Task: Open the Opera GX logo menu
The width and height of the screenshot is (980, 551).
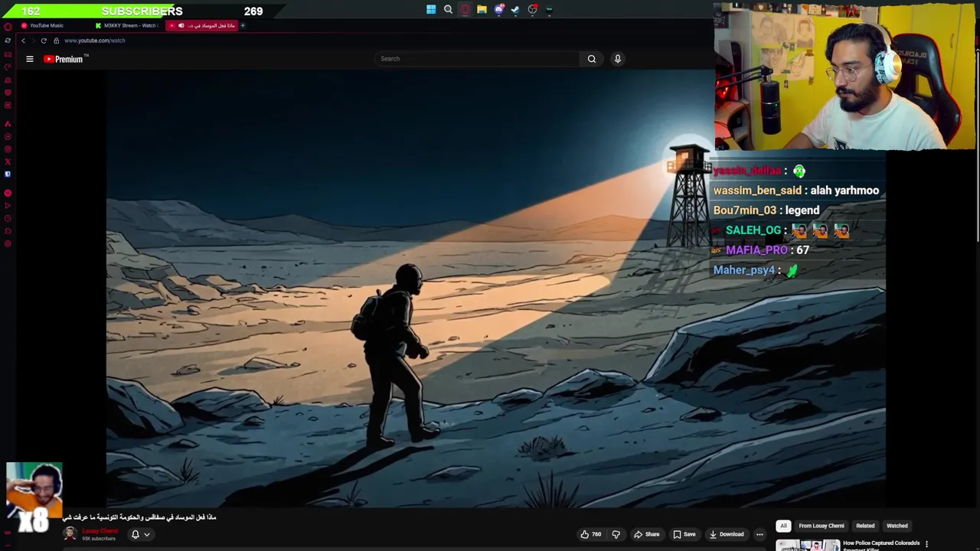Action: [8, 26]
